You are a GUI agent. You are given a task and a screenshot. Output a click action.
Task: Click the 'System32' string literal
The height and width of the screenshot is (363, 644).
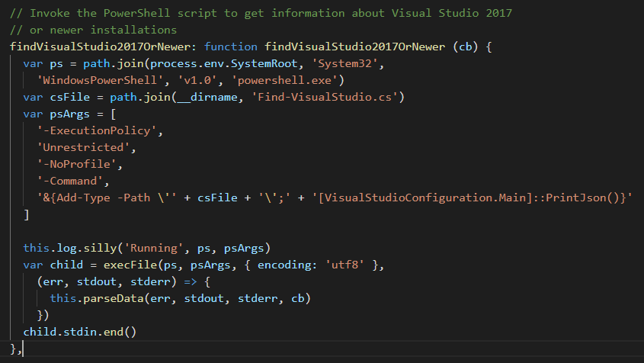pyautogui.click(x=344, y=64)
